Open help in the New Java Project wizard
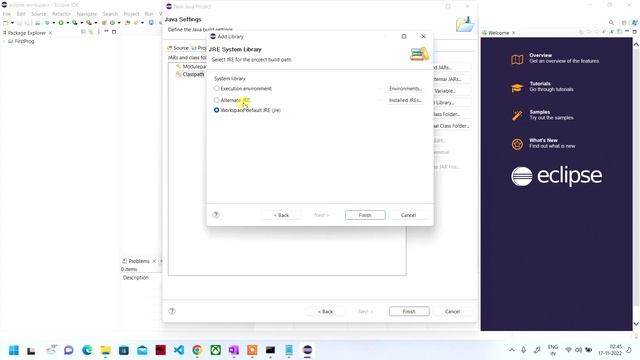This screenshot has height=360, width=640. pos(172,311)
